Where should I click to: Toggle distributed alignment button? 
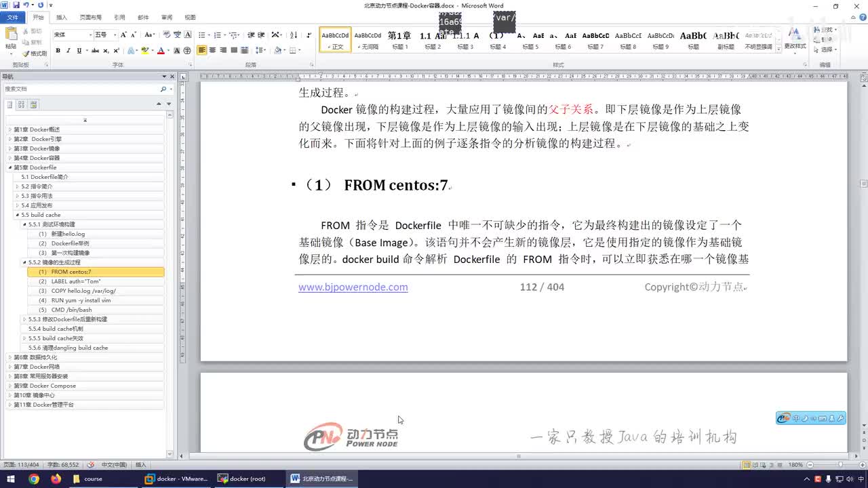point(245,50)
